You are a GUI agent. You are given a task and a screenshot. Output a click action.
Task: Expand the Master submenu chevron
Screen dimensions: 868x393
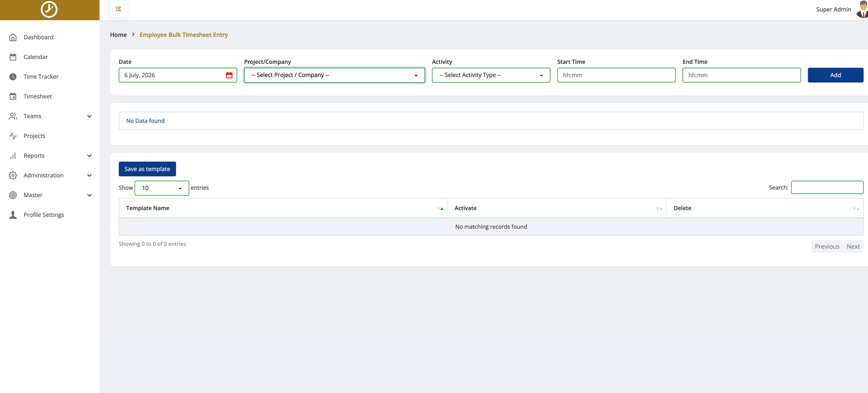pyautogui.click(x=89, y=196)
